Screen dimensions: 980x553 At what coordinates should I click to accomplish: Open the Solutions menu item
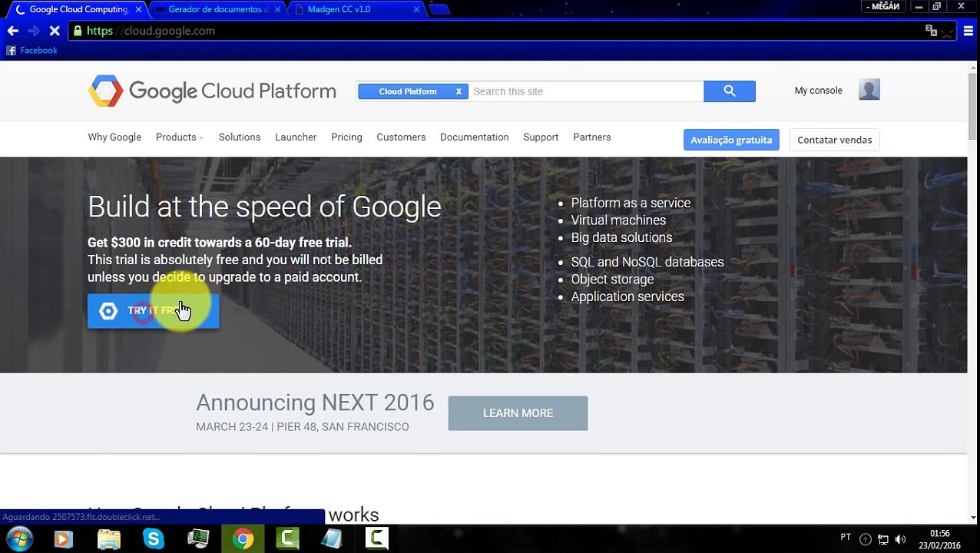tap(240, 137)
